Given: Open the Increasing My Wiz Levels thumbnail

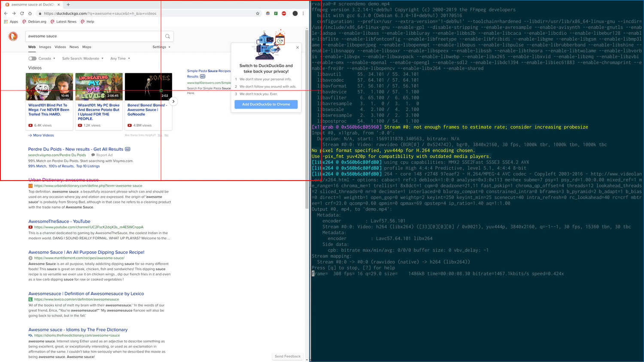Looking at the screenshot, I should coord(99,86).
